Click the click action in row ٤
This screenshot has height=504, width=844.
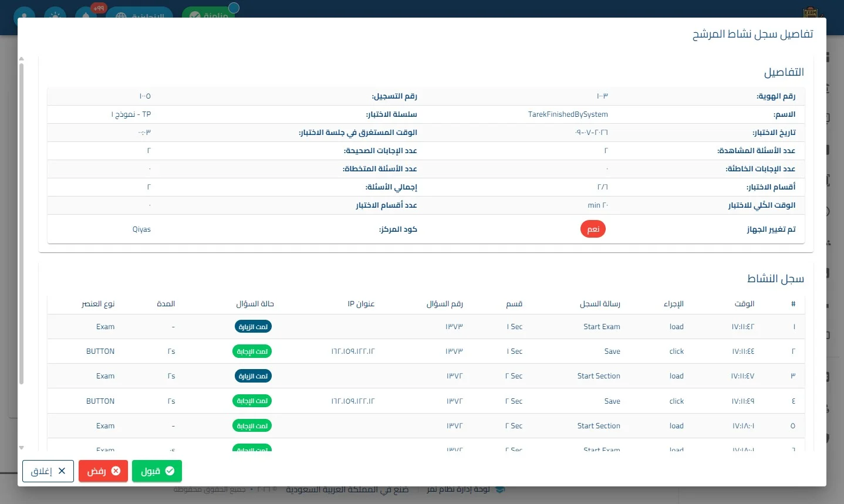677,401
